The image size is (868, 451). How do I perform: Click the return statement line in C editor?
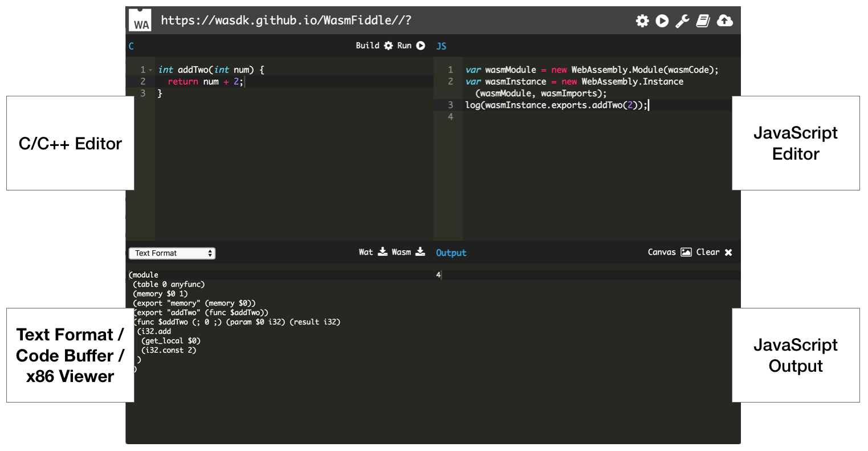pos(205,82)
